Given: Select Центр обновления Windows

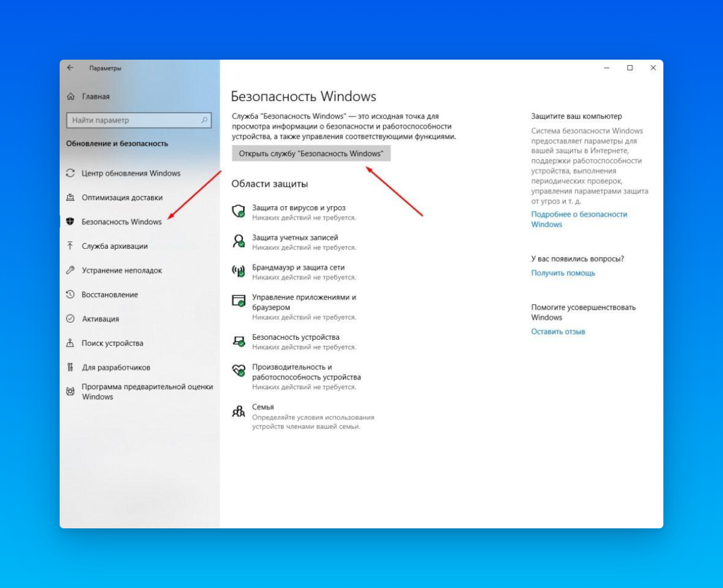Looking at the screenshot, I should (131, 173).
